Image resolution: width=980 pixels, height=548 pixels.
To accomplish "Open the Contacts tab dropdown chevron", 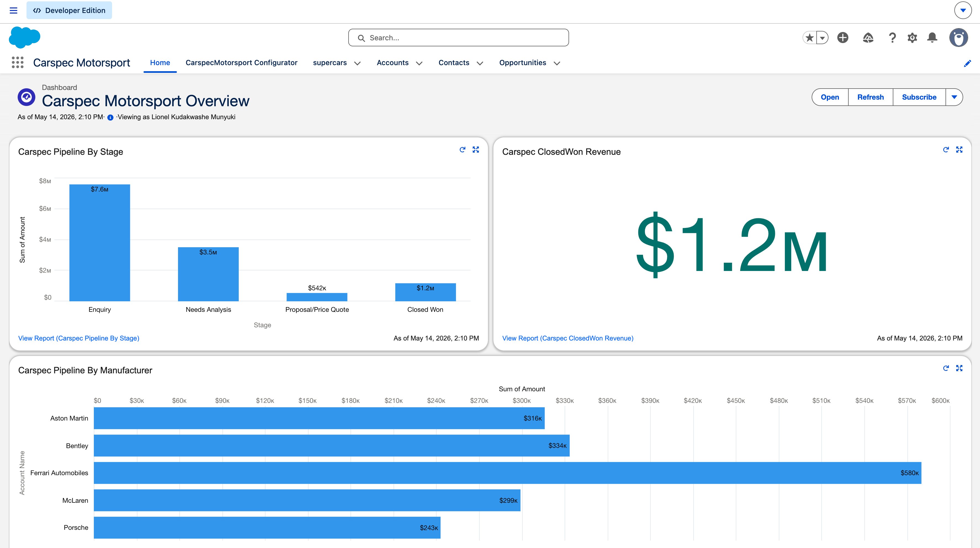I will coord(480,63).
